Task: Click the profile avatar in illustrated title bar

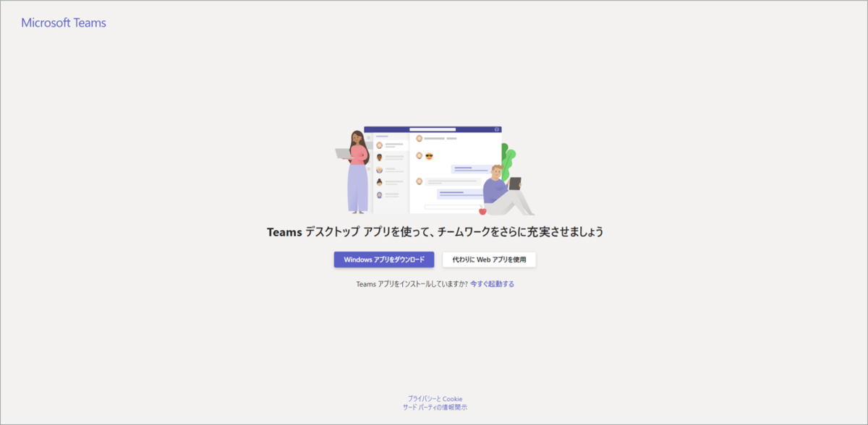Action: tap(497, 129)
